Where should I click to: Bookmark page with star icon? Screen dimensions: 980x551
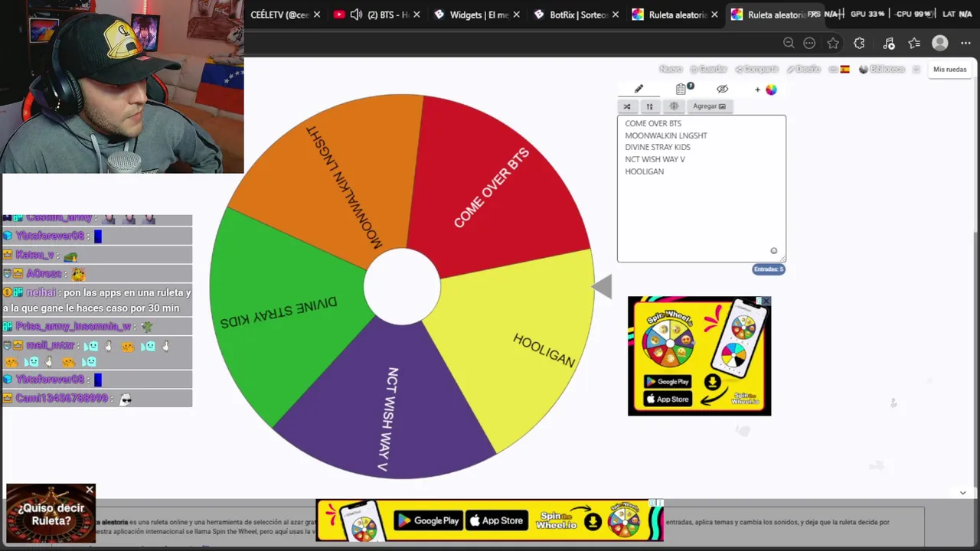point(833,43)
